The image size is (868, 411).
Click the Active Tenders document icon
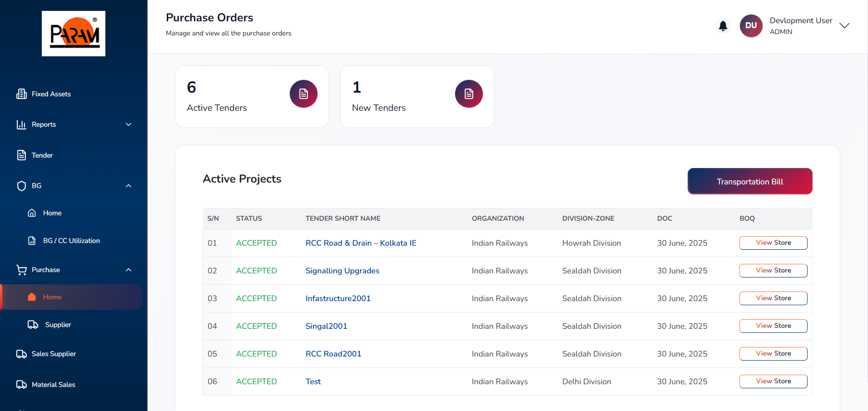303,94
